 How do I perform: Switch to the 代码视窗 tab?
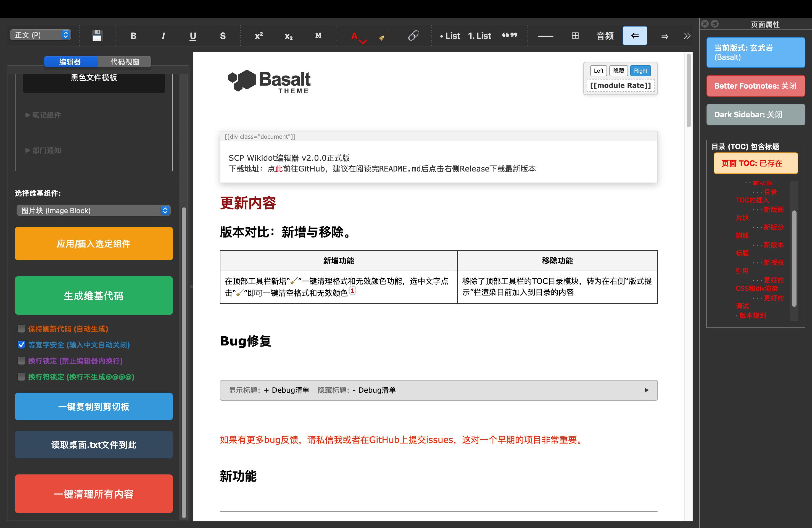(125, 62)
